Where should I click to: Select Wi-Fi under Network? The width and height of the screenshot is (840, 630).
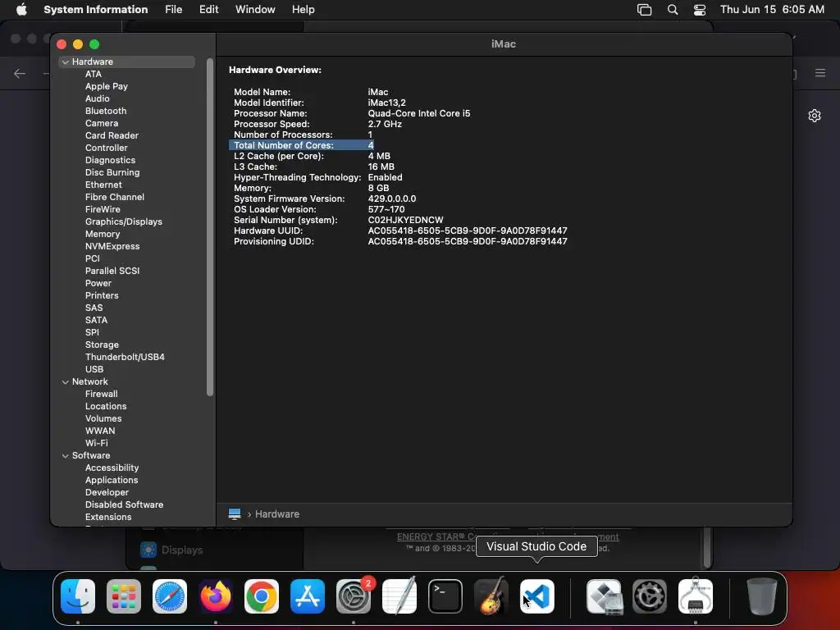pos(97,444)
